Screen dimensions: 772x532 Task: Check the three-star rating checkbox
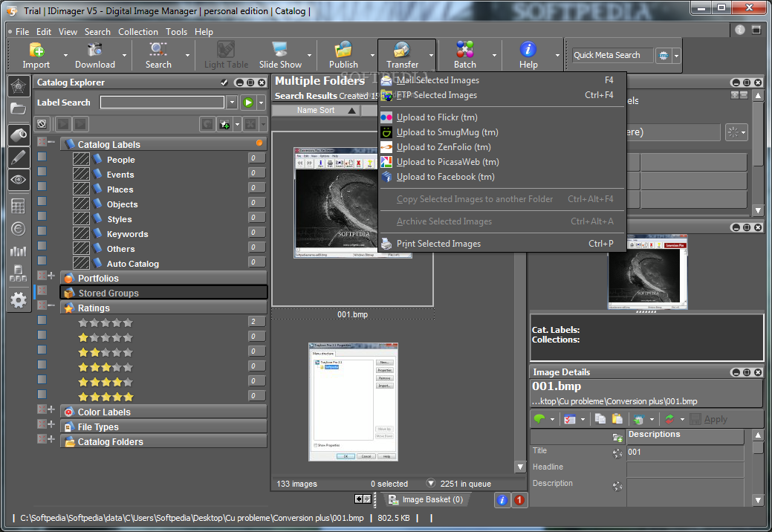[x=42, y=365]
